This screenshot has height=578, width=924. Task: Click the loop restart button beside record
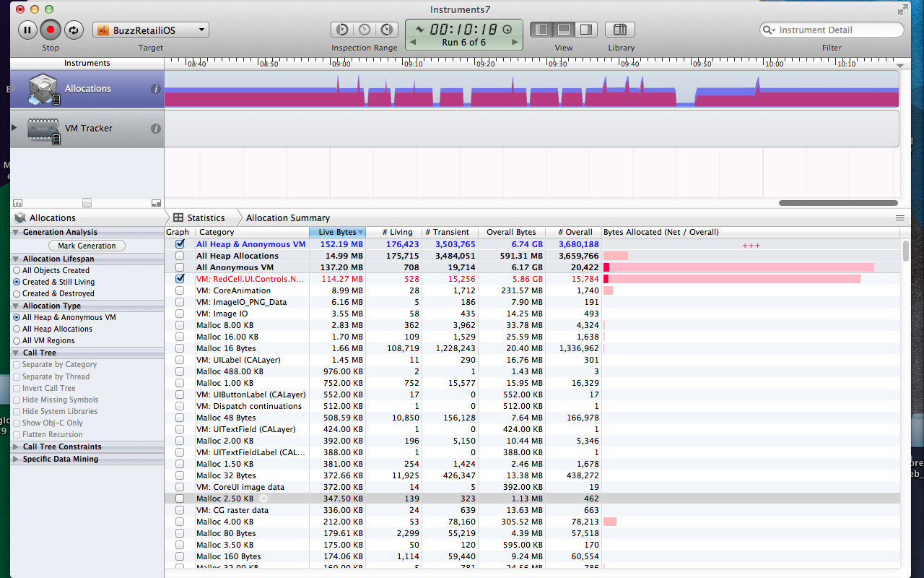click(x=73, y=30)
